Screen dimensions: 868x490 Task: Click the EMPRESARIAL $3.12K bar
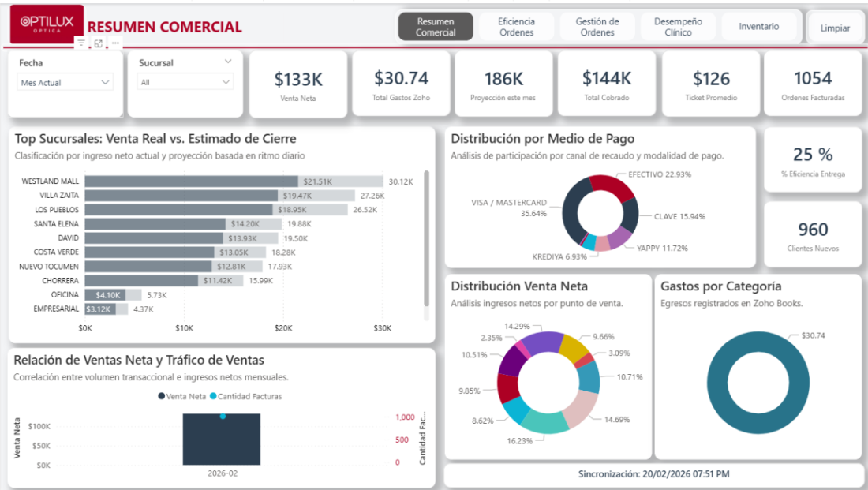[100, 309]
